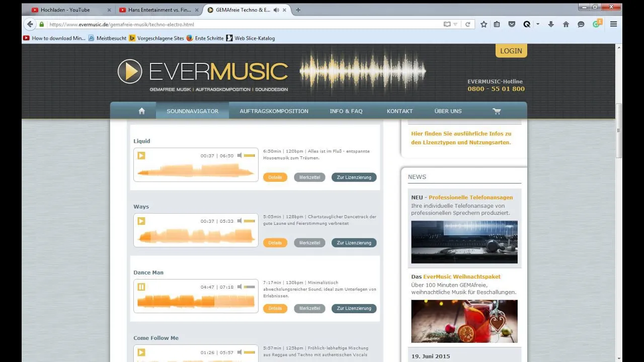Pause the Dance Man track
Screen dimensions: 644x362
(141, 287)
